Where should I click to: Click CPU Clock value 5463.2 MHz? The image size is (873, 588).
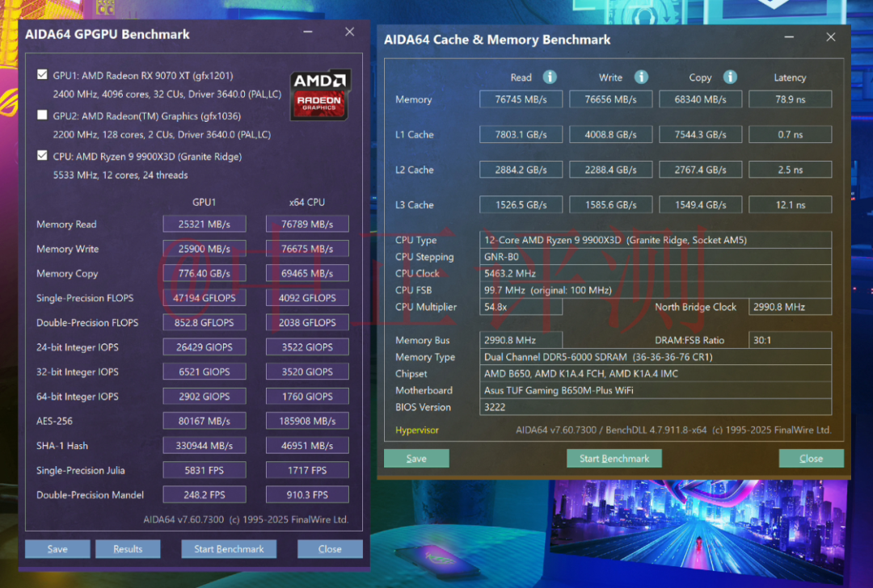click(x=656, y=273)
